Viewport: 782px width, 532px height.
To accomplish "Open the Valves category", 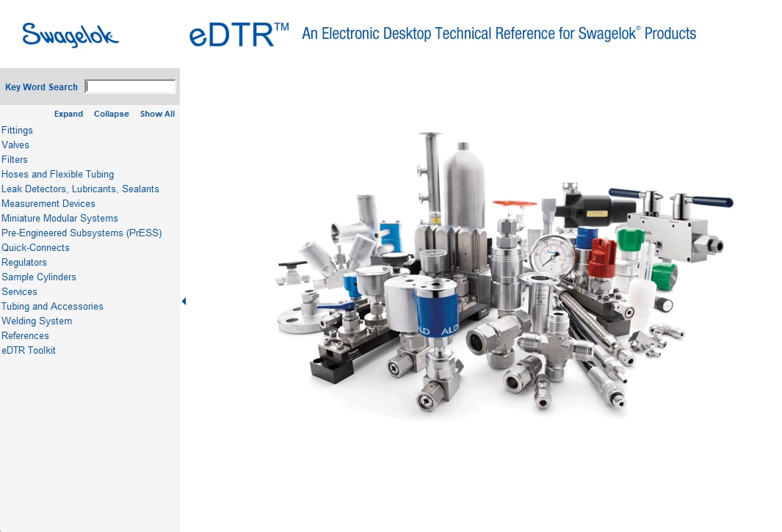I will (15, 145).
